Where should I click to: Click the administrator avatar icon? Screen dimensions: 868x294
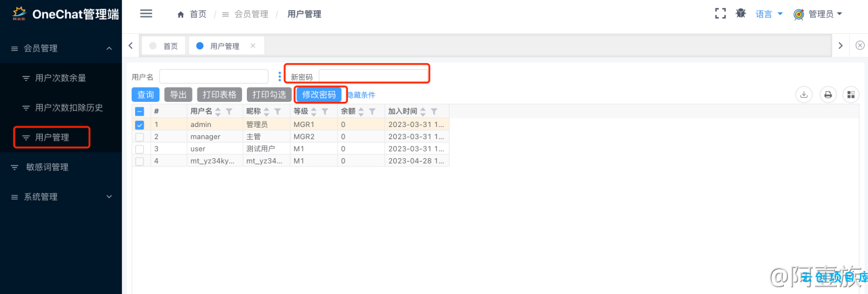tap(799, 14)
